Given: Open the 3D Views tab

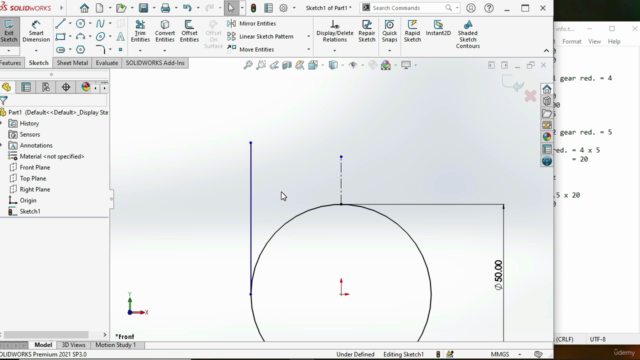Looking at the screenshot, I should point(73,345).
